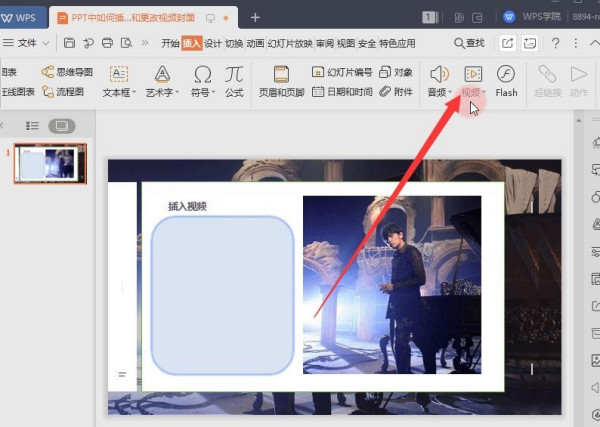Open the 文件 menu
The image size is (600, 427).
coord(20,43)
